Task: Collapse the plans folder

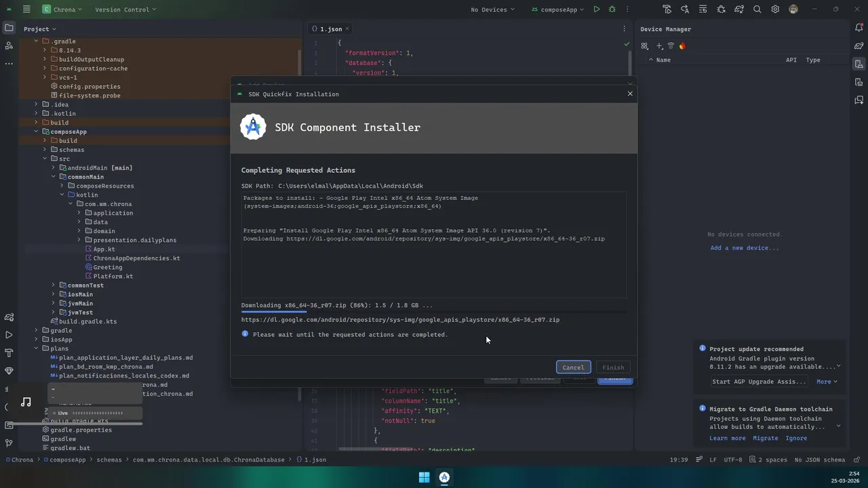Action: (37, 348)
